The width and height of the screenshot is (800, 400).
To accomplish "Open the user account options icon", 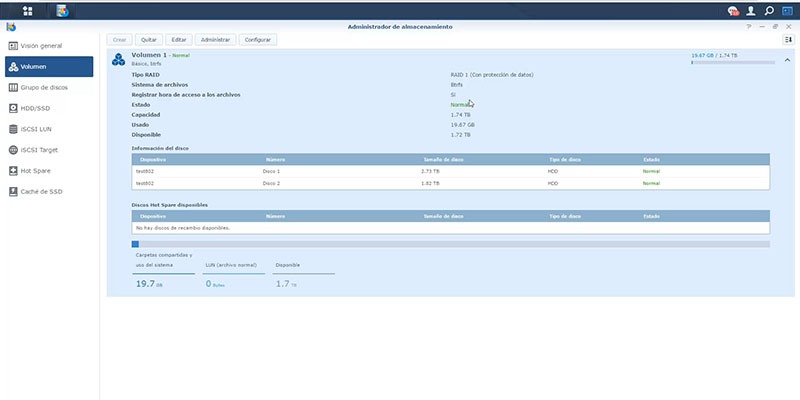I will pos(751,11).
